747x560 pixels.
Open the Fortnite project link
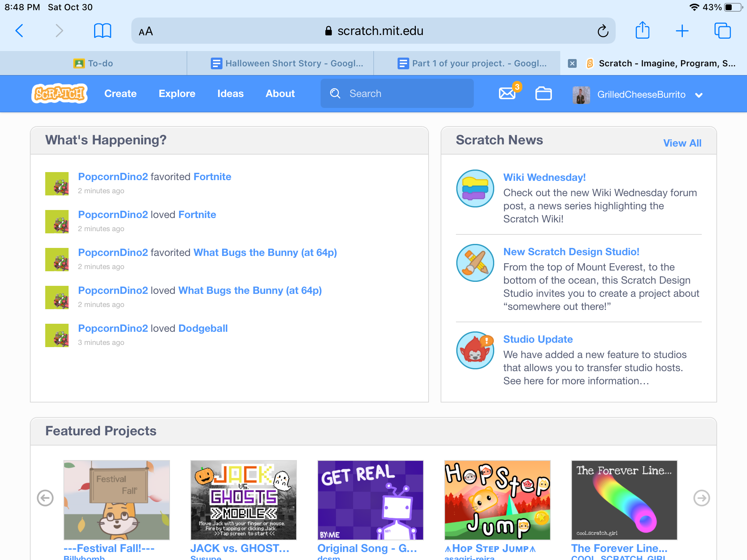click(212, 176)
